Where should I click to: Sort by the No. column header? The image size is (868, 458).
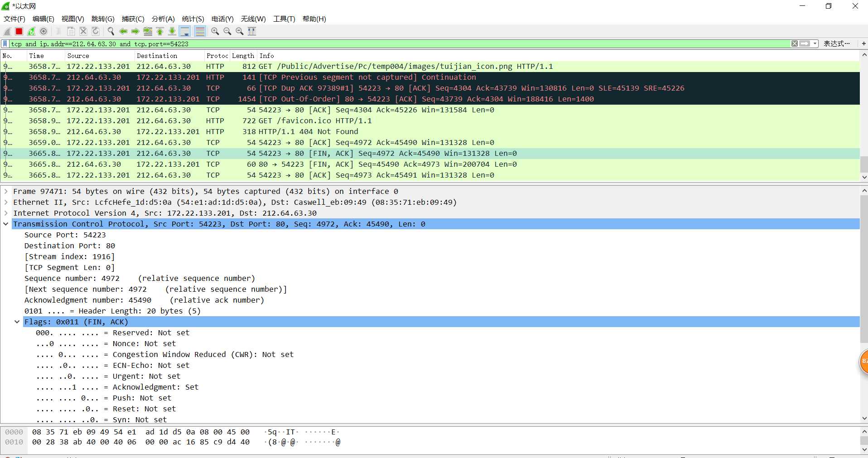tap(14, 56)
